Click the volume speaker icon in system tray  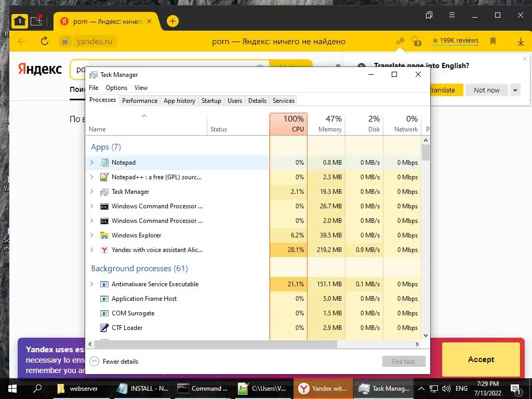pos(446,389)
